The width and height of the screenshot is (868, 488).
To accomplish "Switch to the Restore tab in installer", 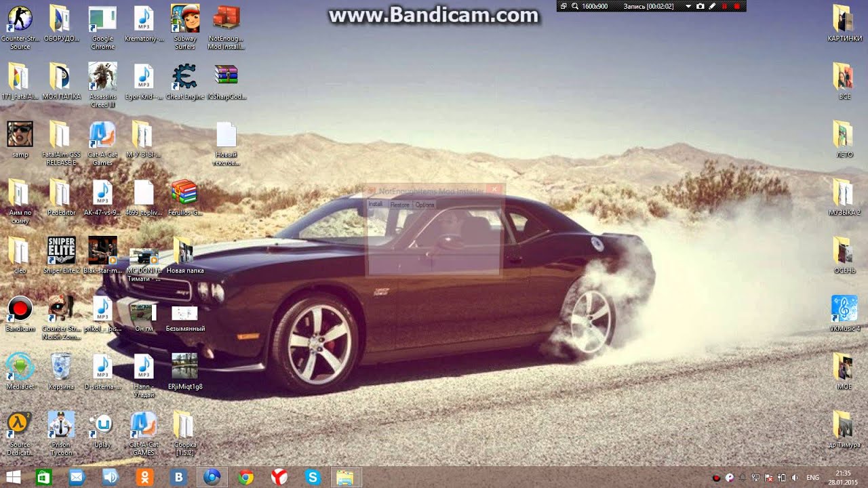I will click(399, 205).
